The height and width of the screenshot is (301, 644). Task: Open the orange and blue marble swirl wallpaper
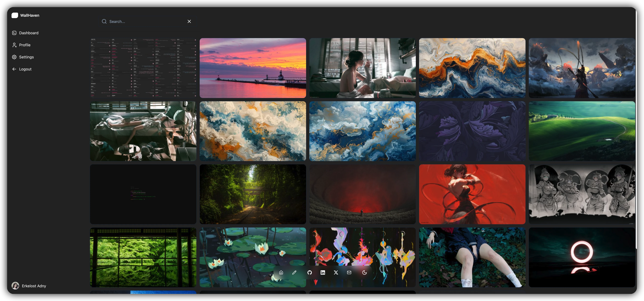pos(472,68)
